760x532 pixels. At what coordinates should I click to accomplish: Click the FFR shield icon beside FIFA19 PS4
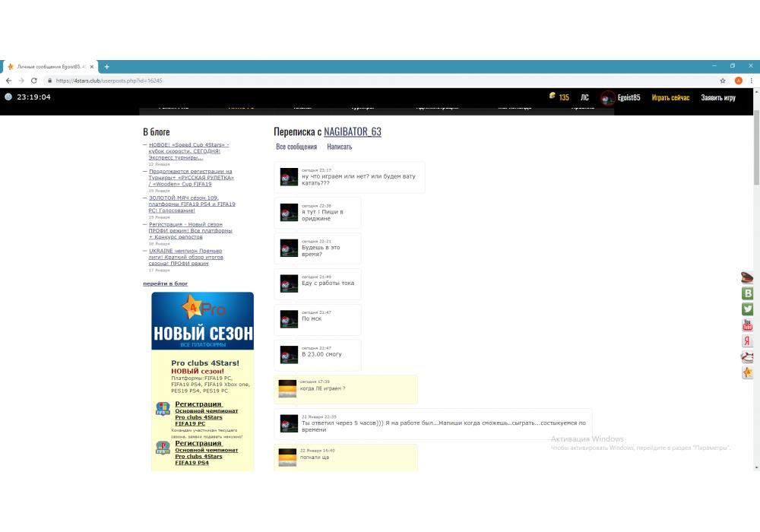(x=163, y=448)
